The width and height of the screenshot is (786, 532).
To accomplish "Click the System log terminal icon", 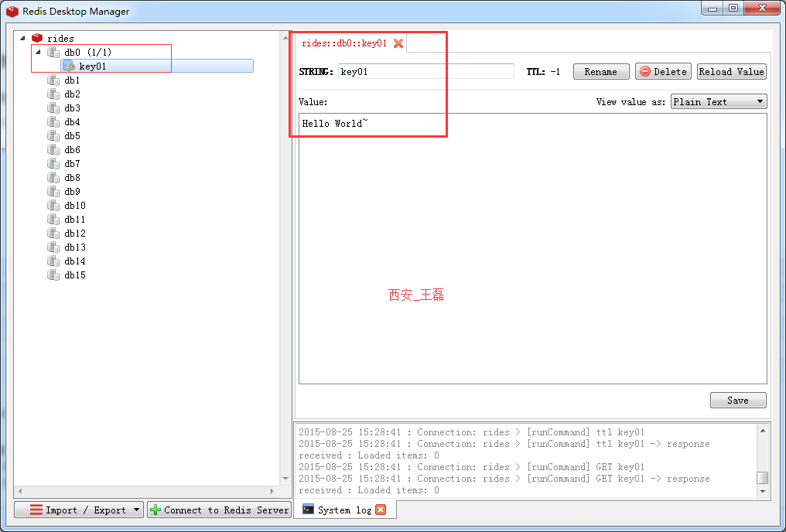I will tap(308, 510).
